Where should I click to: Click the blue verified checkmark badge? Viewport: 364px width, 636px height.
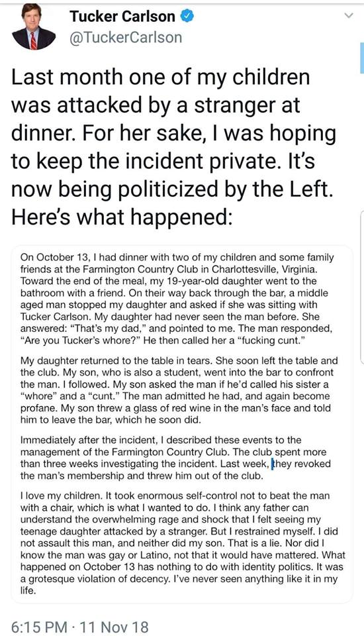pos(187,16)
